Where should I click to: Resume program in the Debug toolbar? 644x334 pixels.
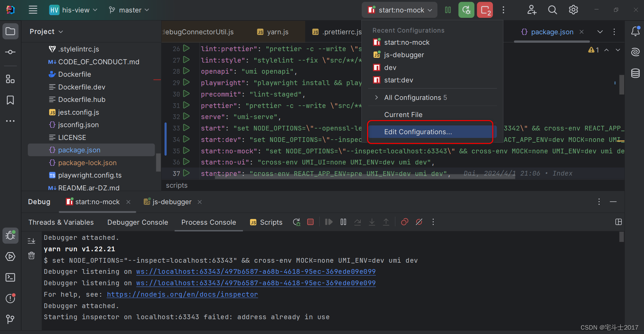pos(329,222)
